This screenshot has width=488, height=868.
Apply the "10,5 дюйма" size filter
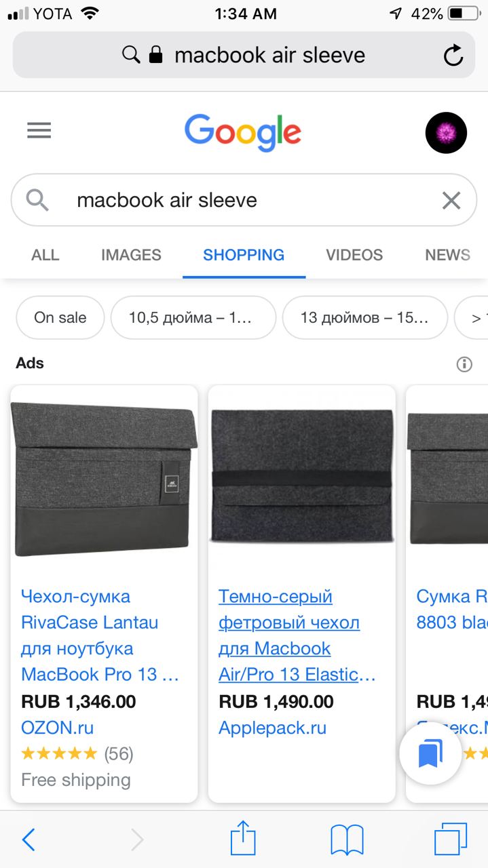pos(193,317)
